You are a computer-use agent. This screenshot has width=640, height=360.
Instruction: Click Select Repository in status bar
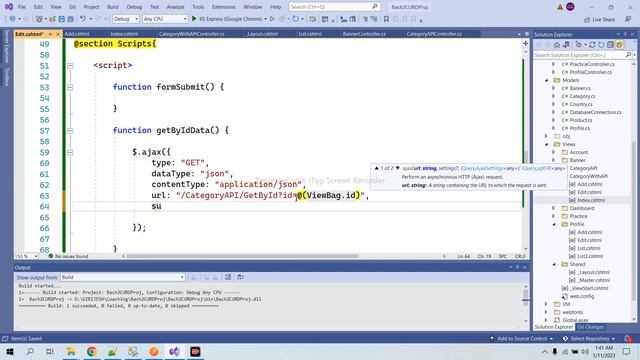point(589,338)
